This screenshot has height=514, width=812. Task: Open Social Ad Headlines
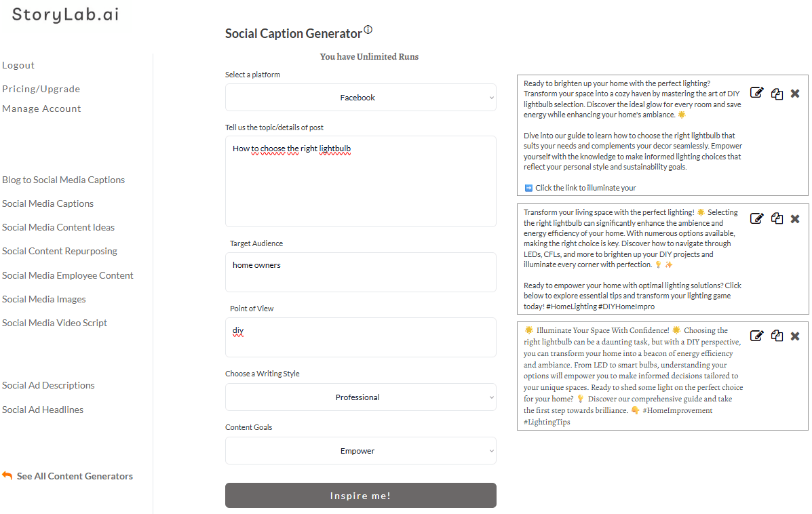click(x=42, y=409)
